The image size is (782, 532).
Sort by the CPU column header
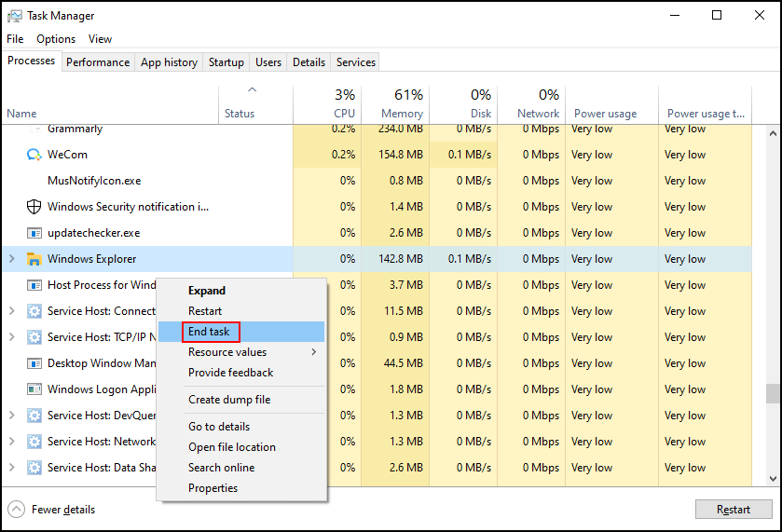(x=327, y=104)
